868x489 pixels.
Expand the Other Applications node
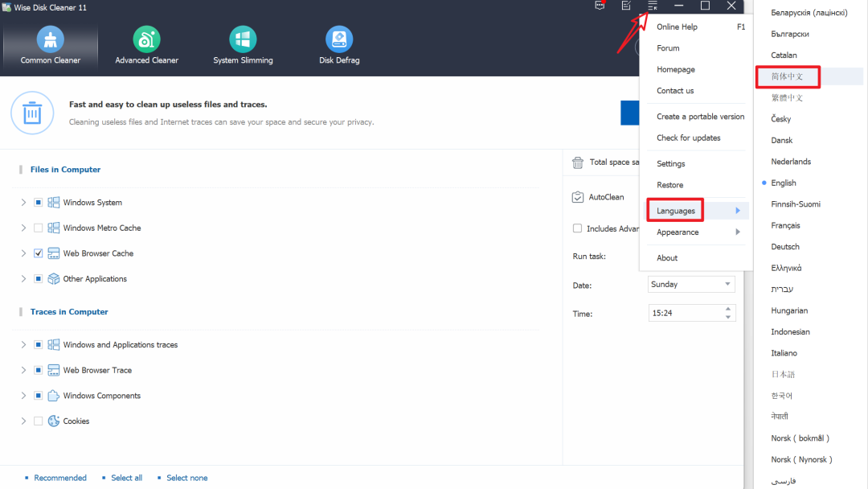tap(23, 278)
